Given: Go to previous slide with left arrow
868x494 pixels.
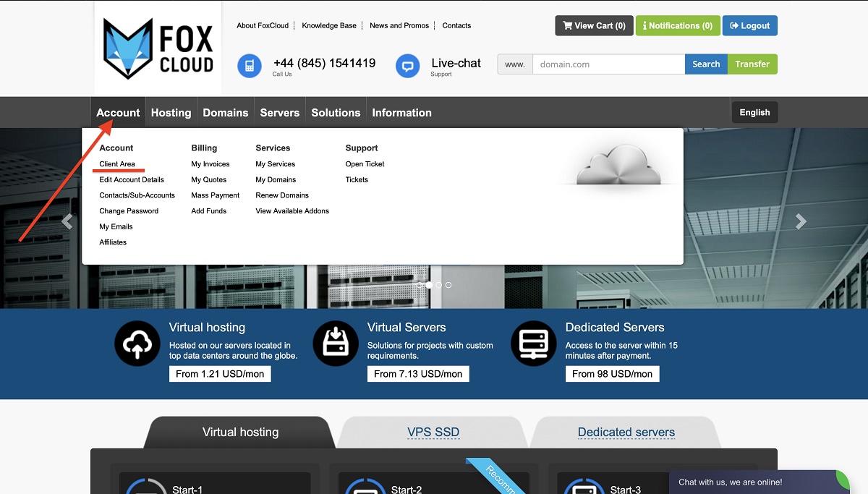Looking at the screenshot, I should tap(67, 221).
